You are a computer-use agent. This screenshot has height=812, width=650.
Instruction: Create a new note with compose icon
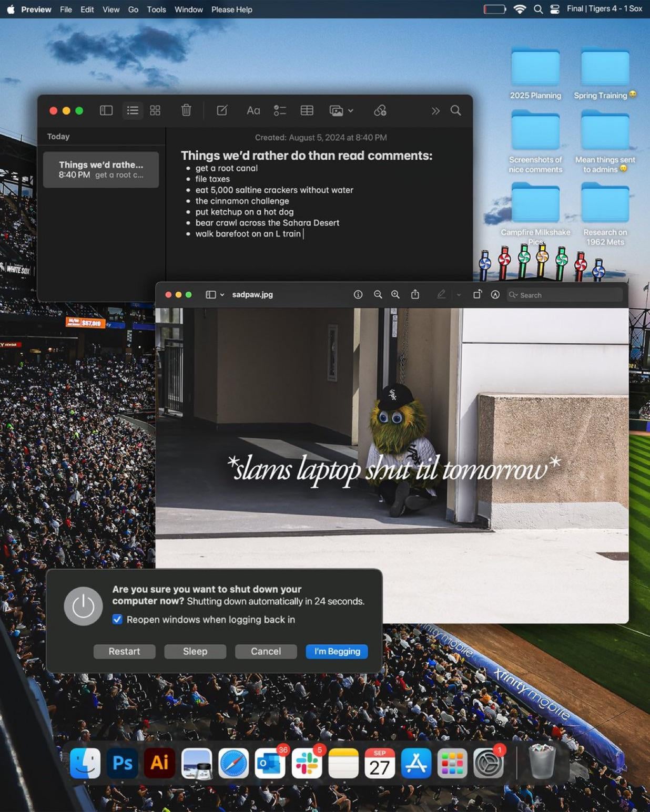click(x=222, y=110)
